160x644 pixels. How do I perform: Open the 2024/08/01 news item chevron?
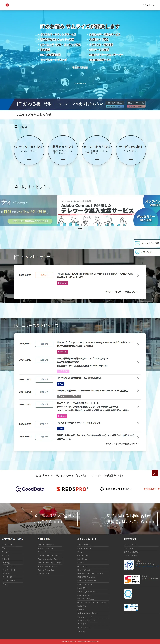[x=138, y=423]
